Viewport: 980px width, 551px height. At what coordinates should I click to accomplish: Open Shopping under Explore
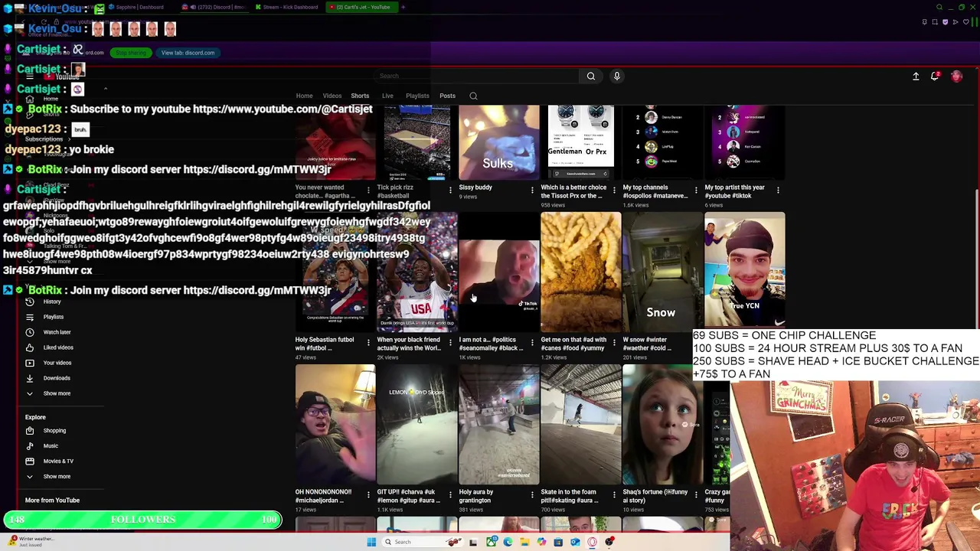click(56, 431)
